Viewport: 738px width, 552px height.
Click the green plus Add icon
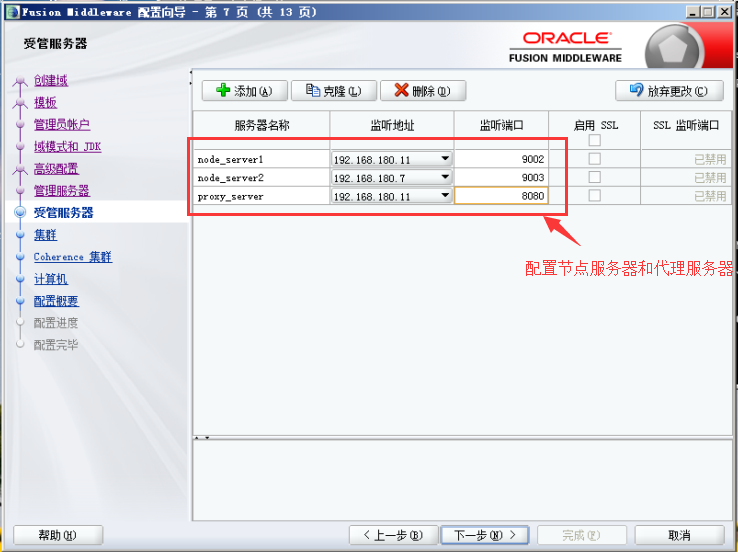[222, 91]
